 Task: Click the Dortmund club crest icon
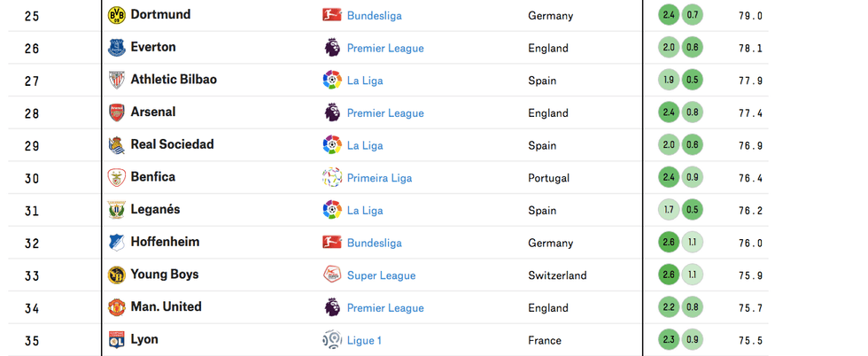(116, 15)
